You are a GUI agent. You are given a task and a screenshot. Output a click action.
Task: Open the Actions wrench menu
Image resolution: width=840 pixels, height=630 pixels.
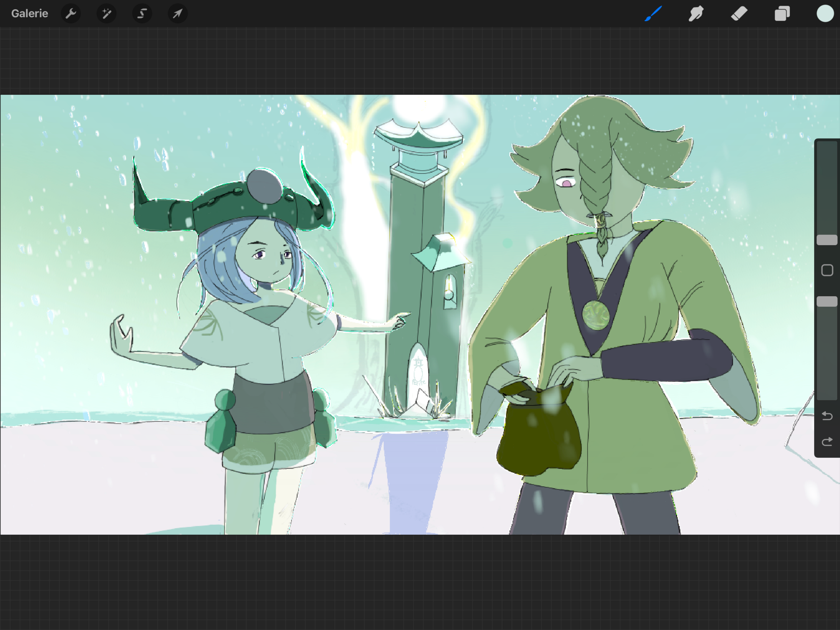click(x=71, y=14)
